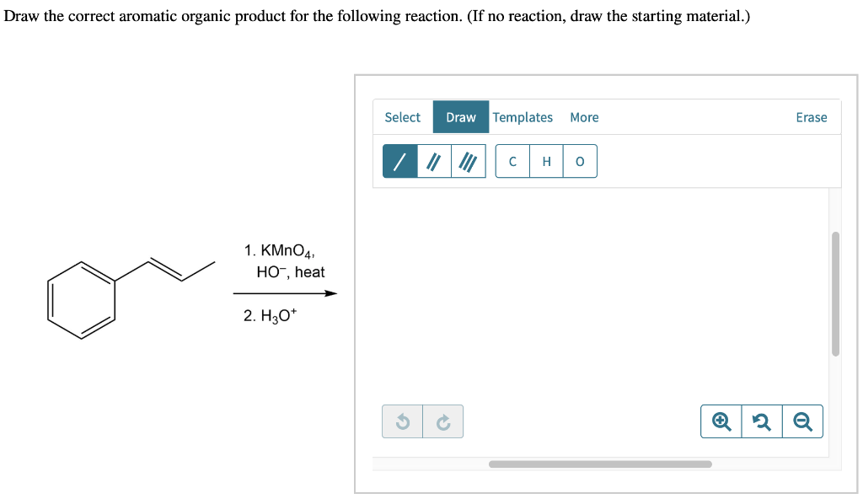Activate the Draw highlighted button

tap(460, 117)
